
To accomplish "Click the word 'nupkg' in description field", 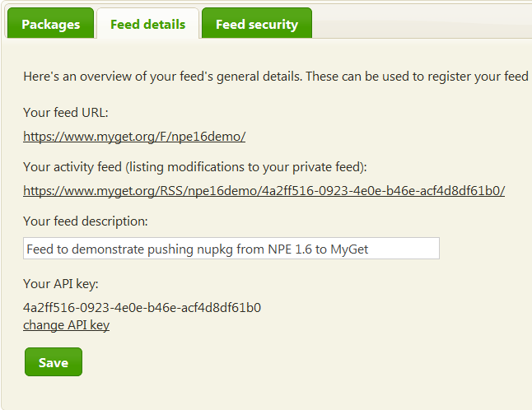I will 215,249.
